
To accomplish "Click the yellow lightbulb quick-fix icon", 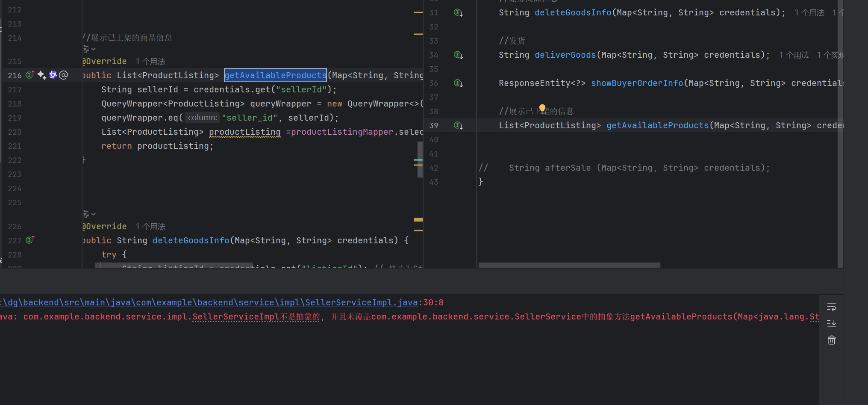I will (x=542, y=108).
